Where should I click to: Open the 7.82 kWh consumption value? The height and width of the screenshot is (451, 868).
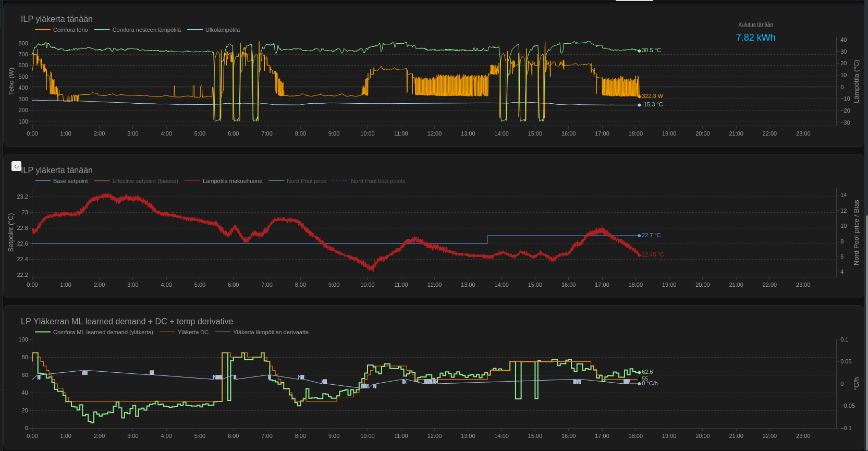pos(755,38)
